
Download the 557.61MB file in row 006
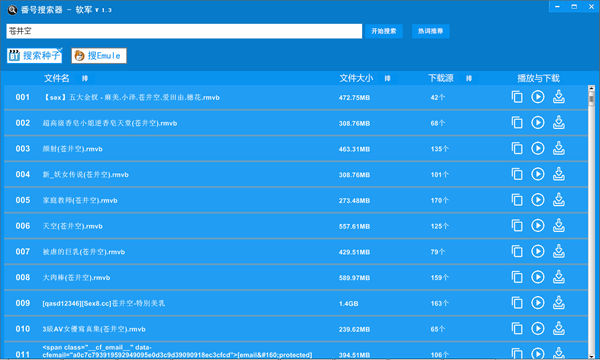[x=559, y=225]
